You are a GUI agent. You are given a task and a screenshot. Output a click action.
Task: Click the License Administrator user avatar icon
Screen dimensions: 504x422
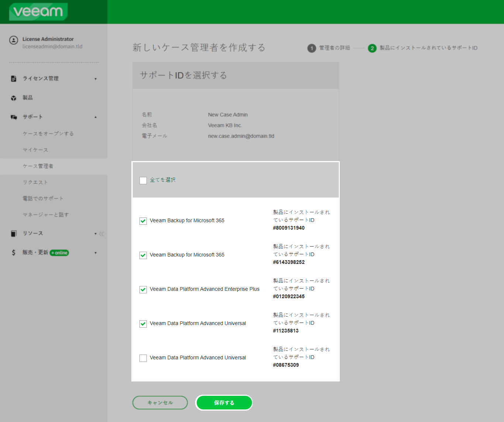click(14, 40)
